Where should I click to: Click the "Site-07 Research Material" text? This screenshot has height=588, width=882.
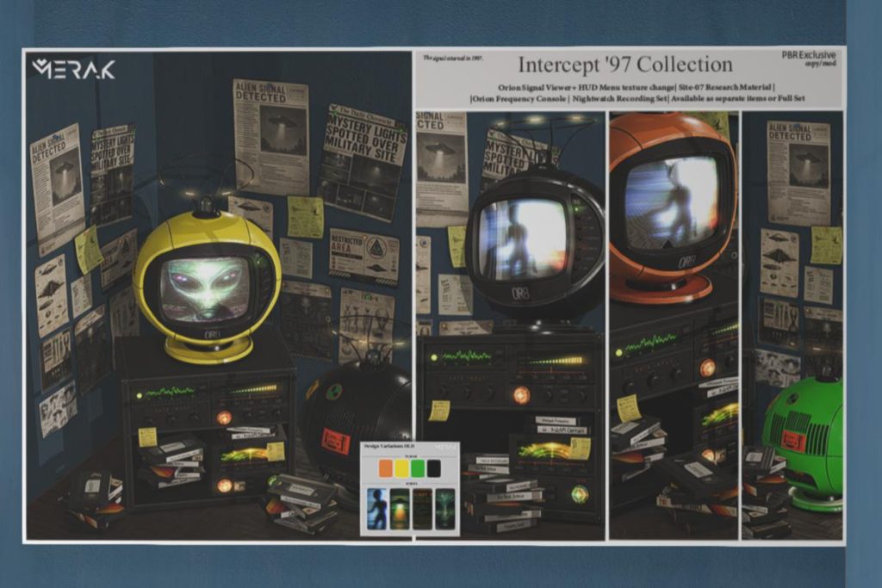tap(725, 87)
